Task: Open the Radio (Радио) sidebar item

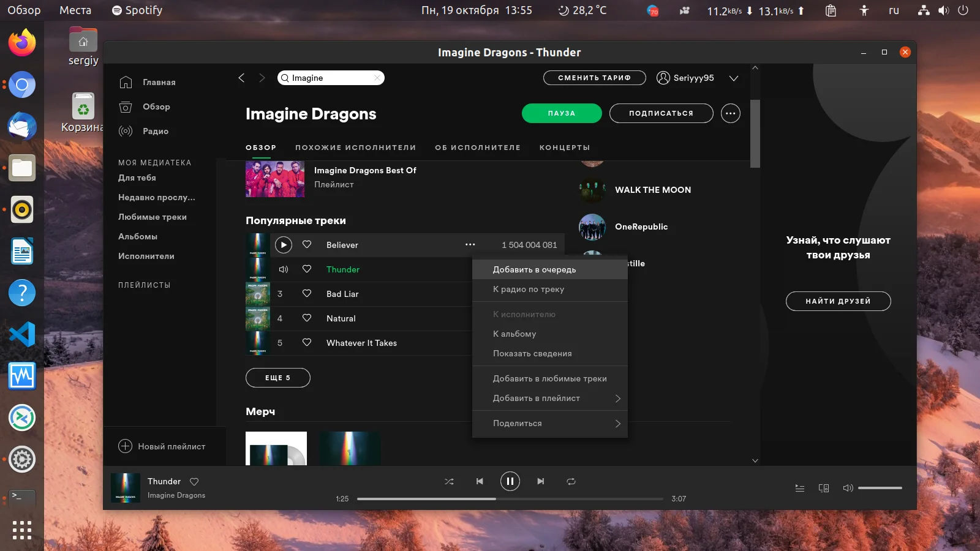Action: 143,131
